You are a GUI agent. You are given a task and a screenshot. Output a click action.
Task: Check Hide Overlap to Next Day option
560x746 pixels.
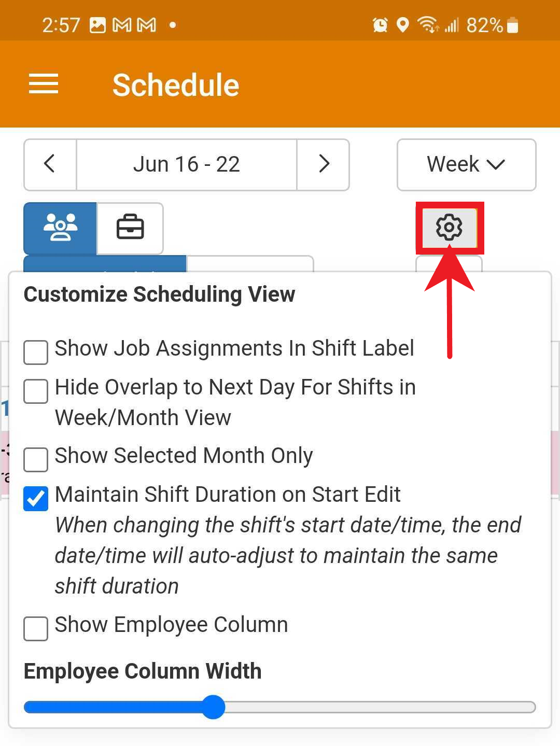pos(35,392)
